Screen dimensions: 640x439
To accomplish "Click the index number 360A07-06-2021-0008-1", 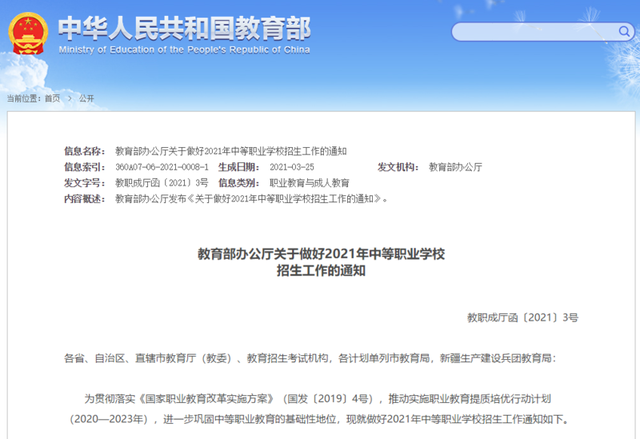I will [x=162, y=167].
